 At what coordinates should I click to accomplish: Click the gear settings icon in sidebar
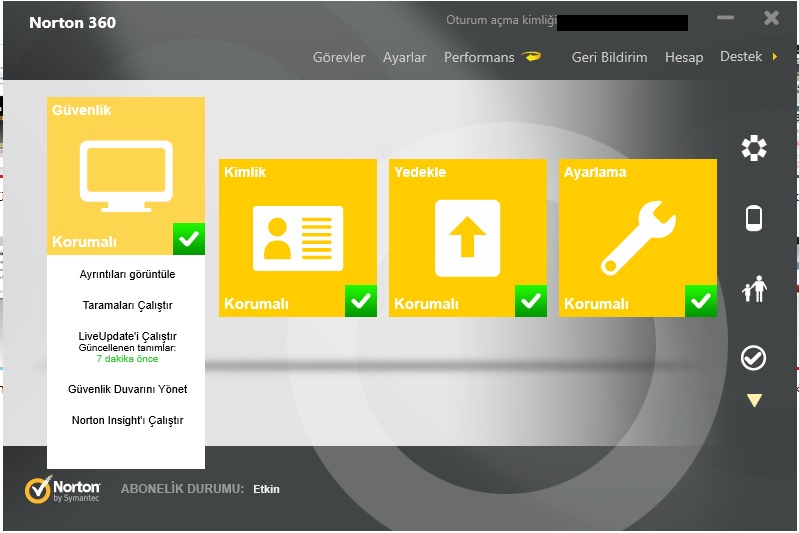754,148
